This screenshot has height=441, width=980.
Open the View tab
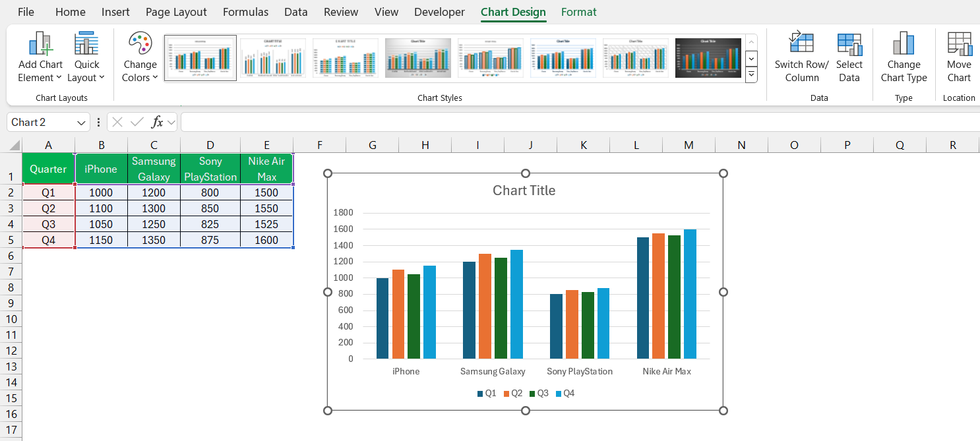[386, 12]
